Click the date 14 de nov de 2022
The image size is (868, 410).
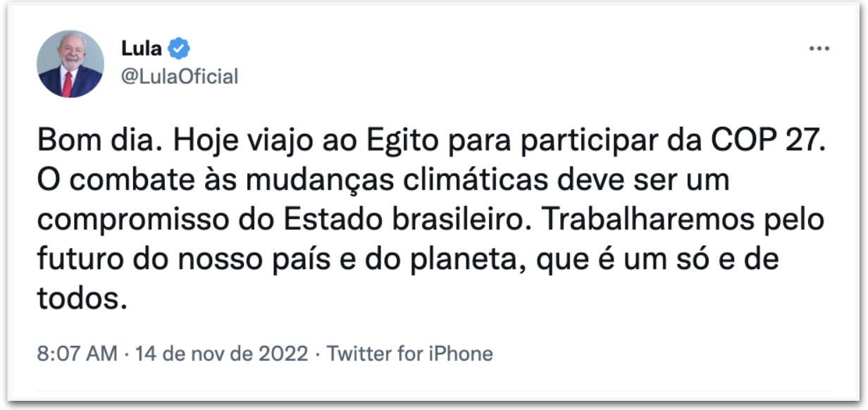click(222, 353)
